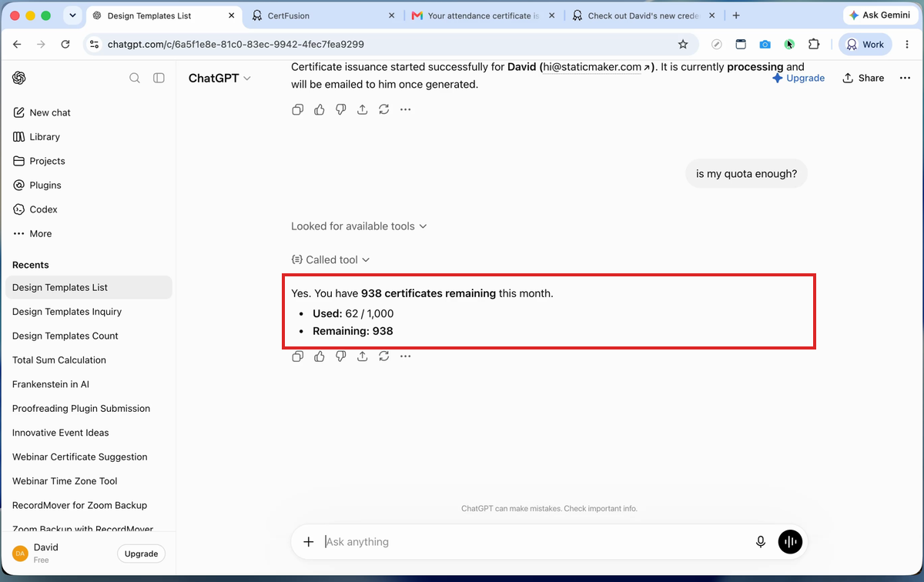Reload the page
Screen dimensions: 924x582
(65, 45)
